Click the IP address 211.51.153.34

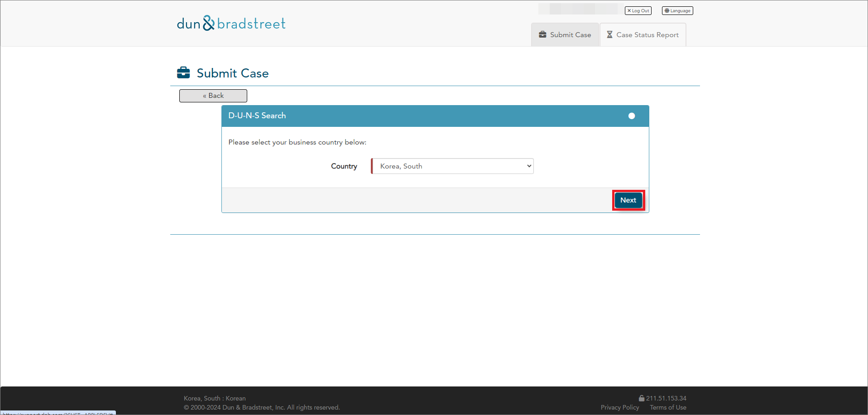(x=666, y=398)
